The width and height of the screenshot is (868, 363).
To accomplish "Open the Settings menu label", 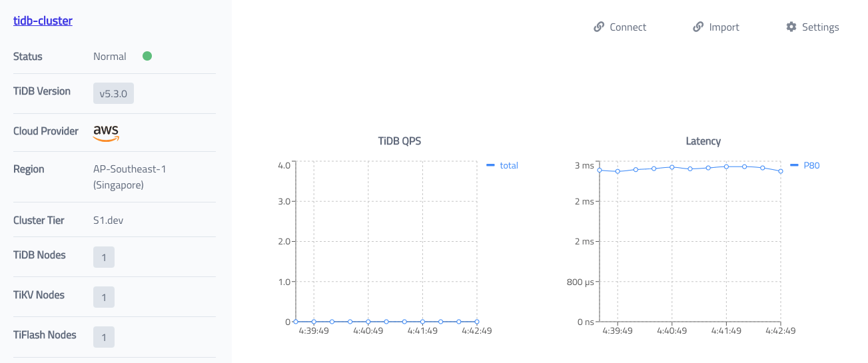I will 820,27.
